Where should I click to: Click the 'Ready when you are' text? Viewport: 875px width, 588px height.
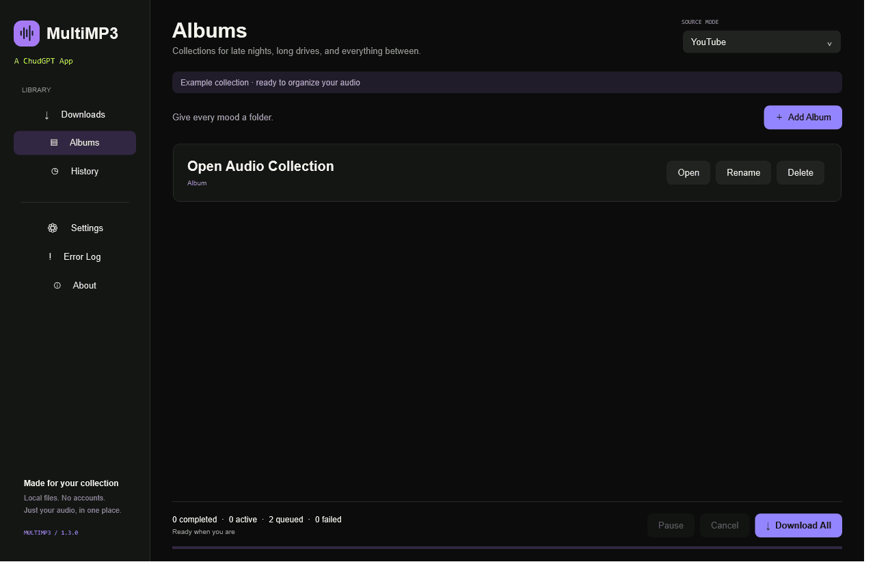tap(204, 532)
